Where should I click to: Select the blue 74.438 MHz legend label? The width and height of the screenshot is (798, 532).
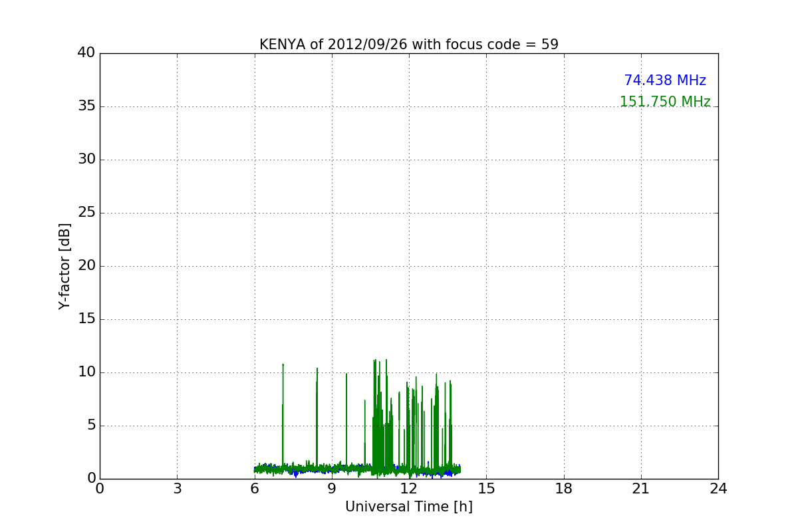point(665,80)
